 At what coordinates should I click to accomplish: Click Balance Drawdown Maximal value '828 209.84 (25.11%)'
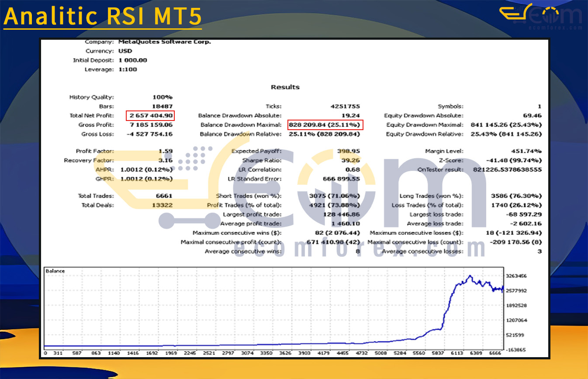click(325, 125)
